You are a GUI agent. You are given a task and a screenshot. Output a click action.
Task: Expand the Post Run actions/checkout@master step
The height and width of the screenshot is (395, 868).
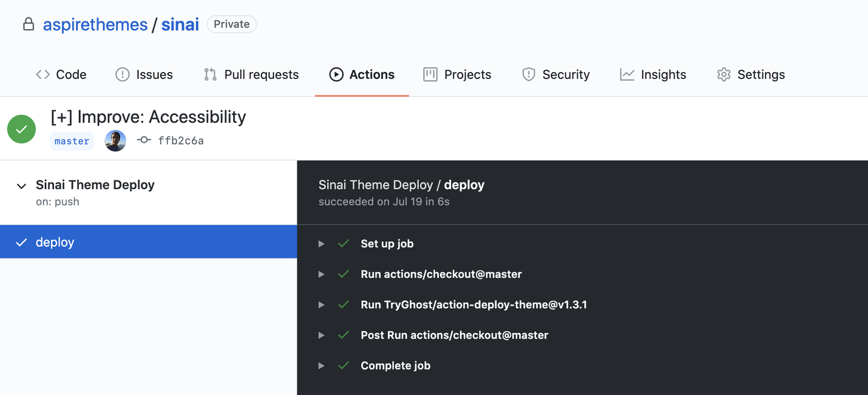point(321,335)
